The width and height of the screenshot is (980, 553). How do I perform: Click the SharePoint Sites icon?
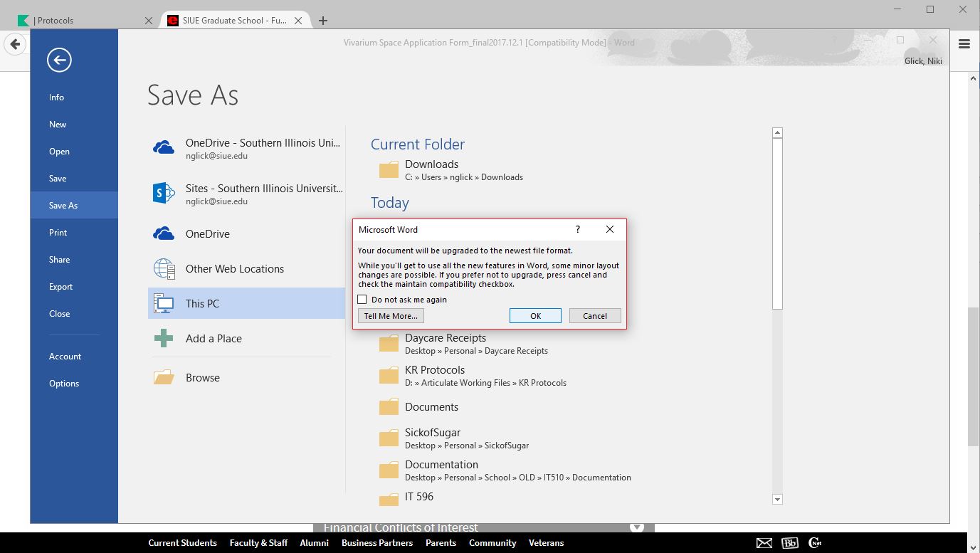tap(164, 193)
